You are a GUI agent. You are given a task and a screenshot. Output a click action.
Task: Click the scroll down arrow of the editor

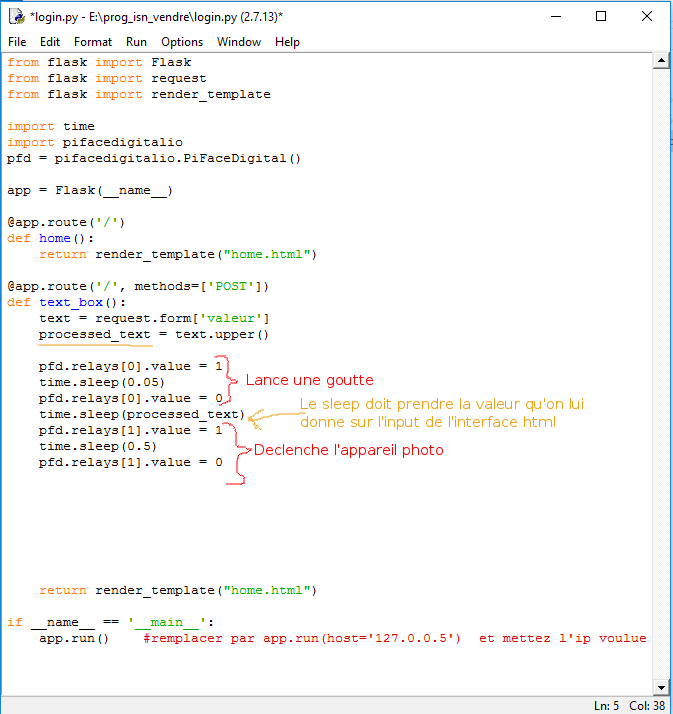[661, 687]
